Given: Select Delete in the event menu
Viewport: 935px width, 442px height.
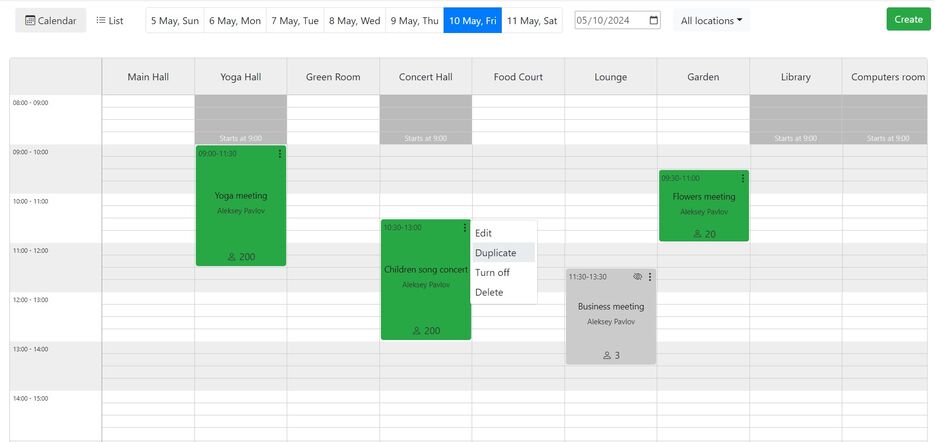Looking at the screenshot, I should click(489, 293).
